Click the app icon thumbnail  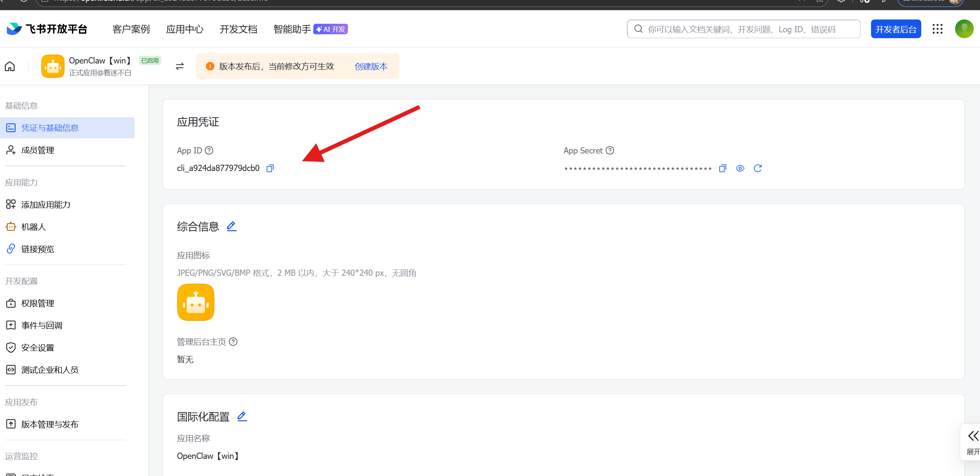pyautogui.click(x=196, y=302)
